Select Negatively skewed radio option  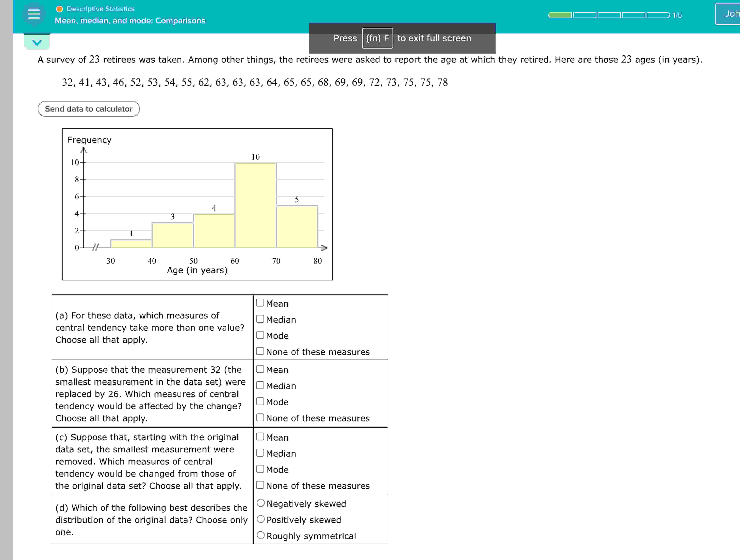[x=261, y=503]
